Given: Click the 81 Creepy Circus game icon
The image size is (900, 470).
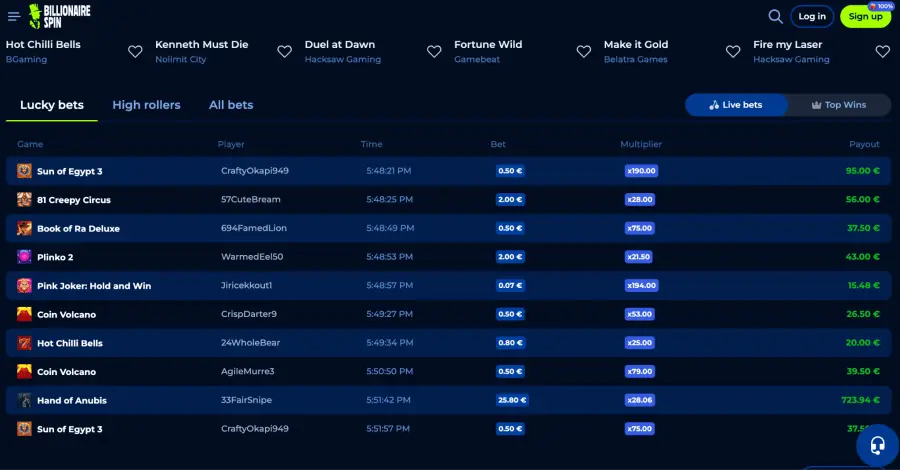Looking at the screenshot, I should point(24,200).
